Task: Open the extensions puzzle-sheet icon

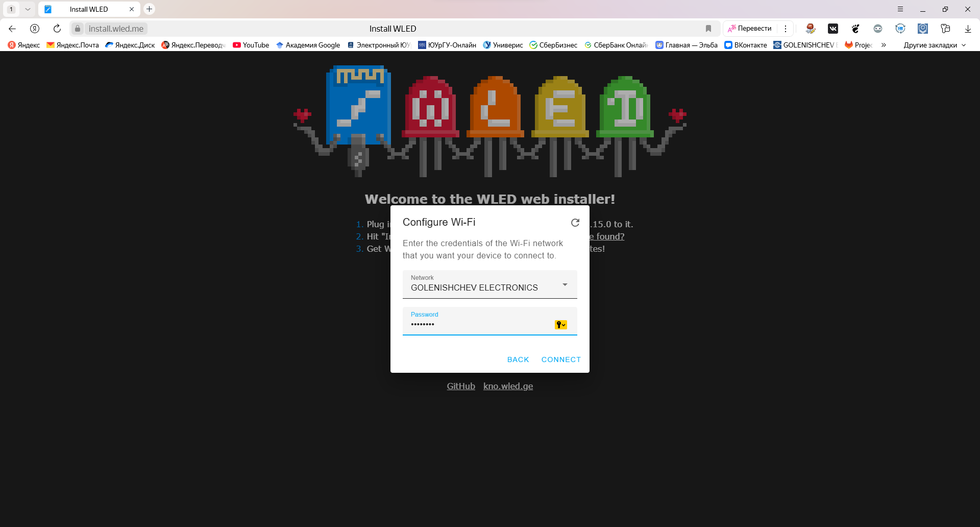Action: (x=945, y=29)
